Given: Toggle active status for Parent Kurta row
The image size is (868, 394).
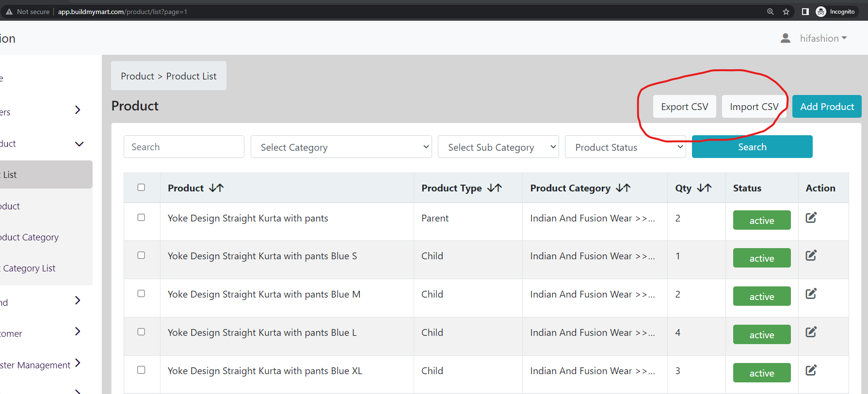Looking at the screenshot, I should coord(762,220).
